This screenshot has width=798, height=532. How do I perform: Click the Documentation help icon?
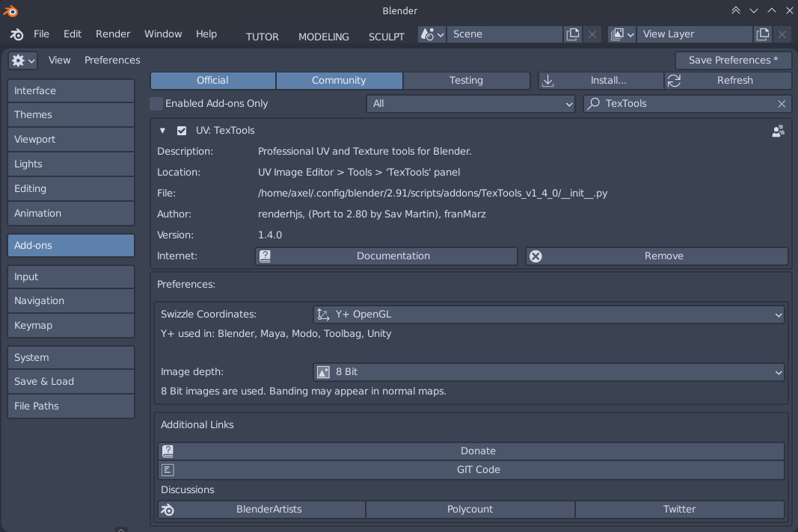(x=266, y=256)
